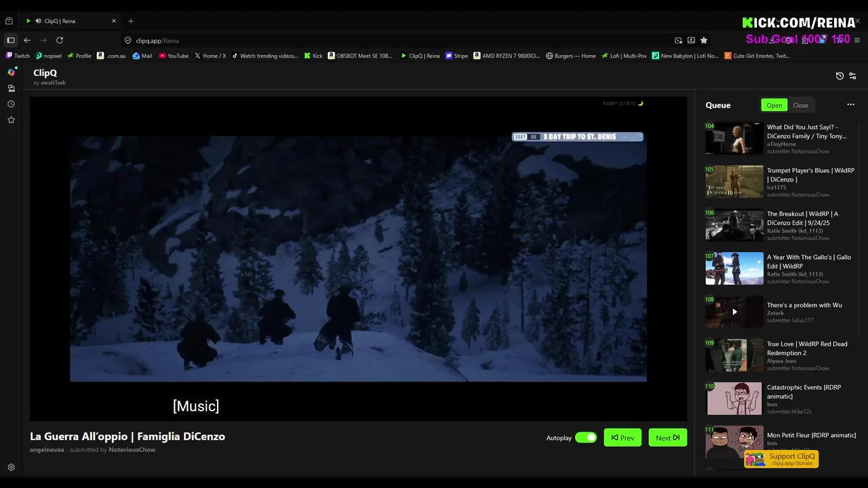Open the Stripe bookmark
Screen dimensions: 868x488
pyautogui.click(x=457, y=56)
